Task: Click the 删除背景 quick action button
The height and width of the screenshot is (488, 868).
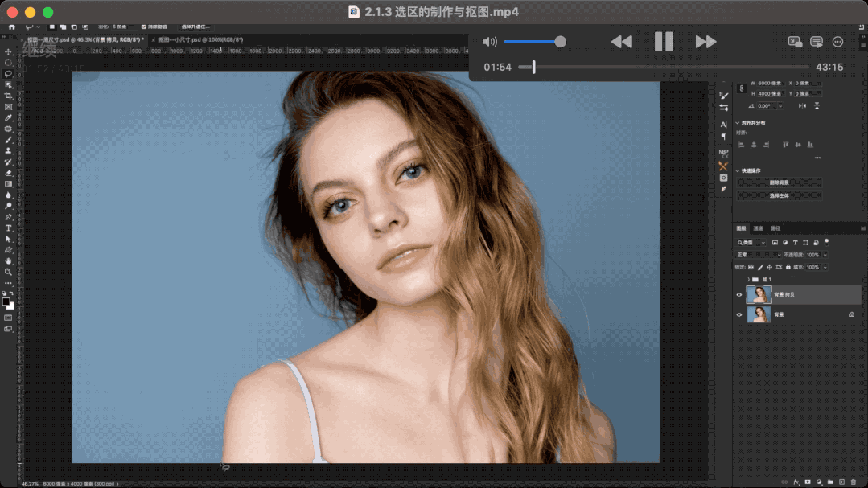Action: click(x=780, y=182)
